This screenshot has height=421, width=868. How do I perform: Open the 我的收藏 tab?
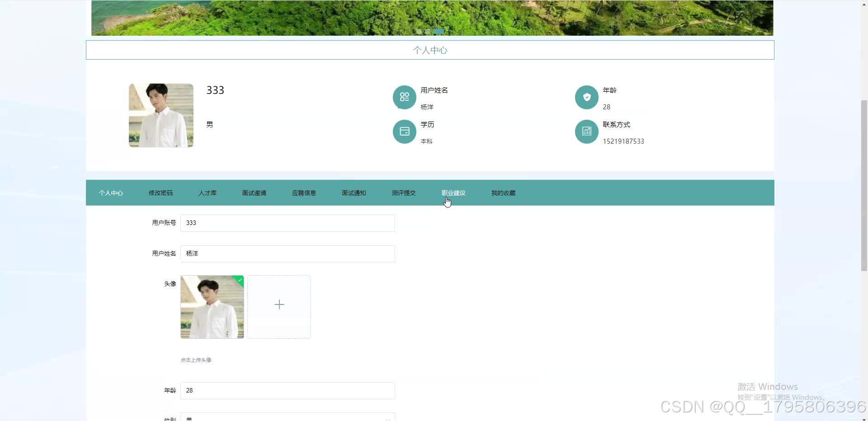click(503, 193)
